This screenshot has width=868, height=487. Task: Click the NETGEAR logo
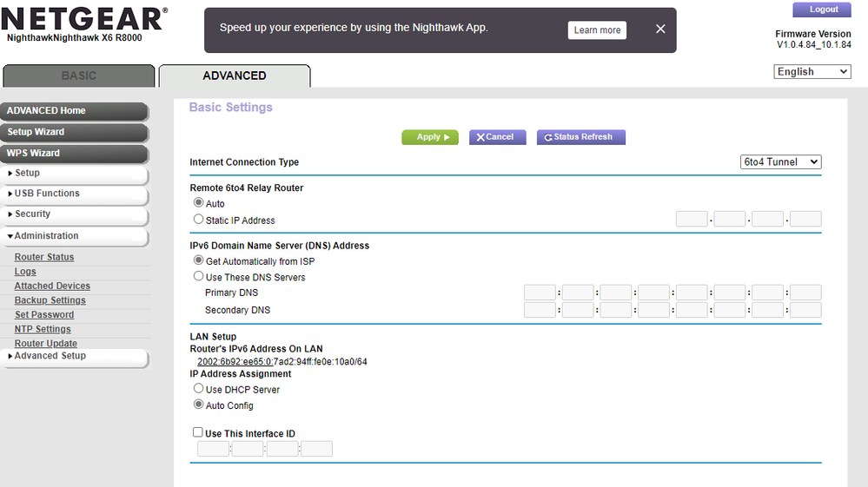point(84,19)
